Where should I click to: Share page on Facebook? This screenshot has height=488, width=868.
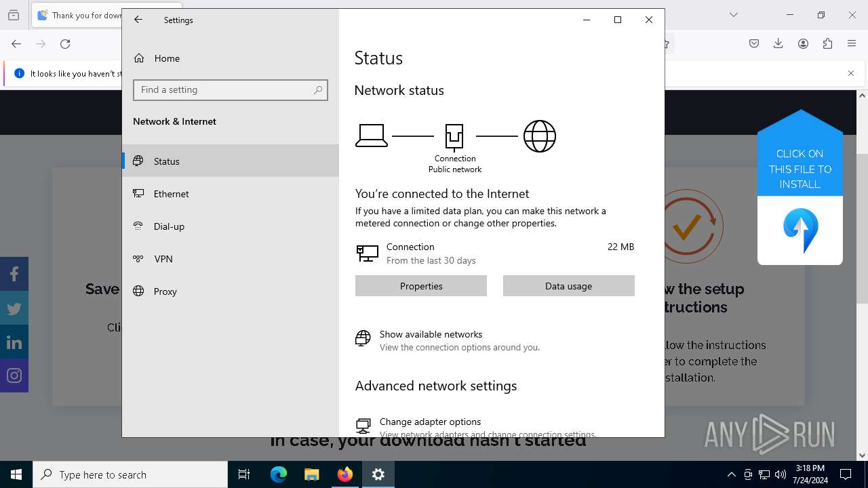point(14,274)
